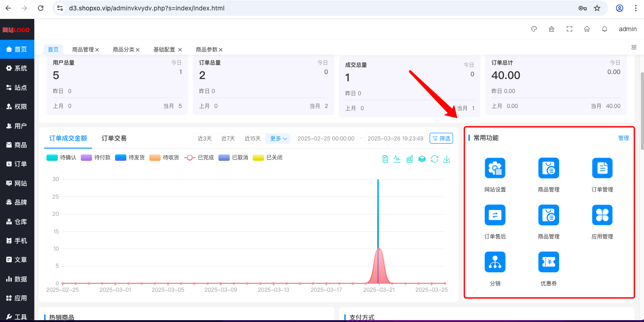Expand the 系统 sidebar menu
The width and height of the screenshot is (644, 322).
point(17,68)
